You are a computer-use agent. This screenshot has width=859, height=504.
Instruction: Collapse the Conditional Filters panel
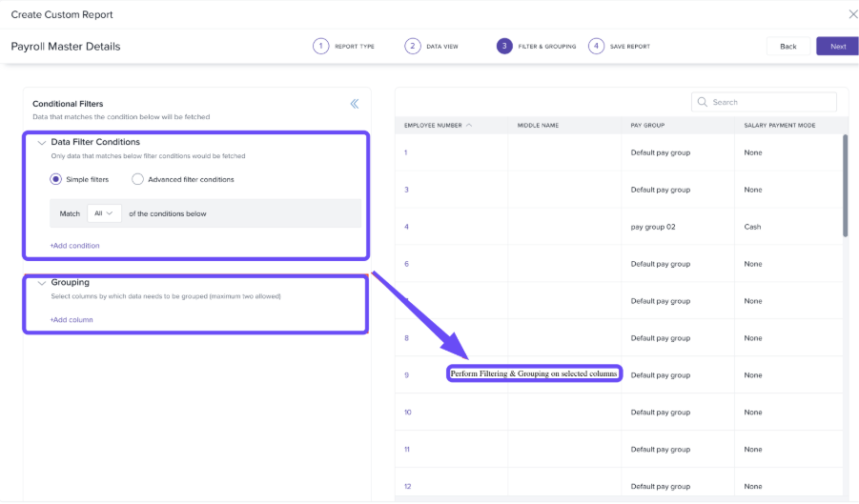[354, 104]
